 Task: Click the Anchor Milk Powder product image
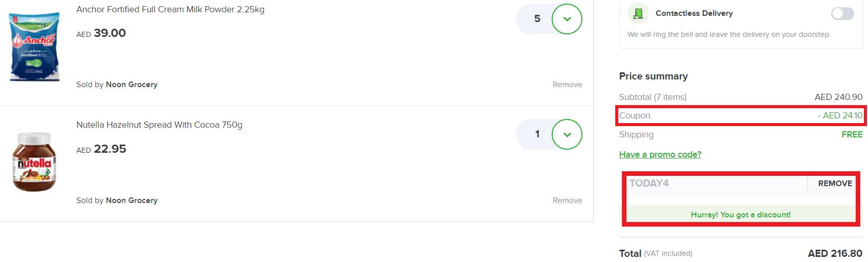coord(34,47)
